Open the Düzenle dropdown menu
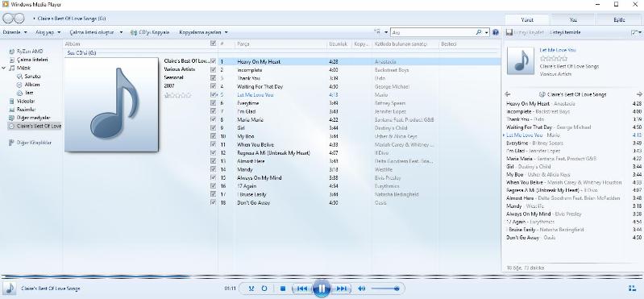The image size is (644, 299). [15, 32]
